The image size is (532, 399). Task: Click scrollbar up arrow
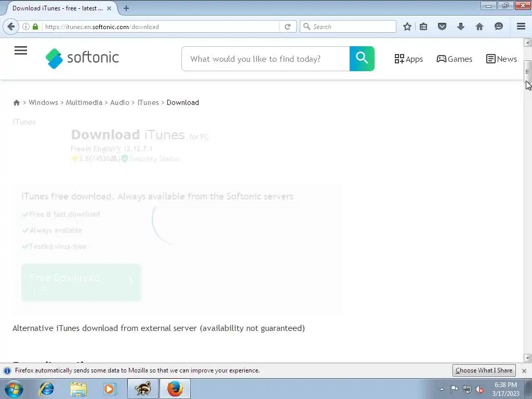527,43
